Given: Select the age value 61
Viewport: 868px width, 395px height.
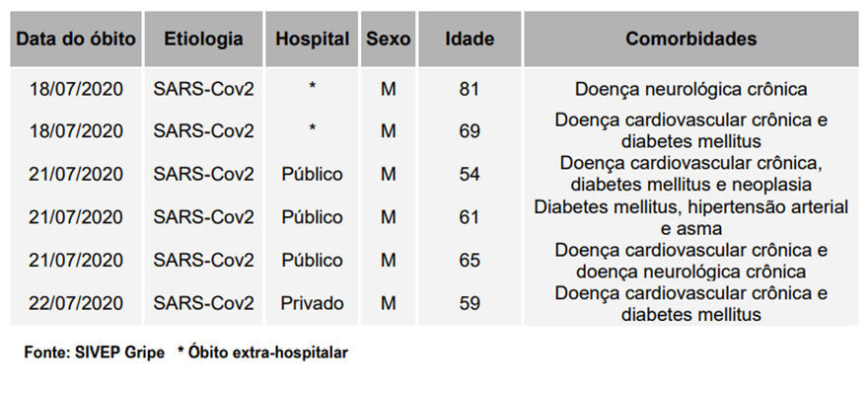Looking at the screenshot, I should (470, 217).
